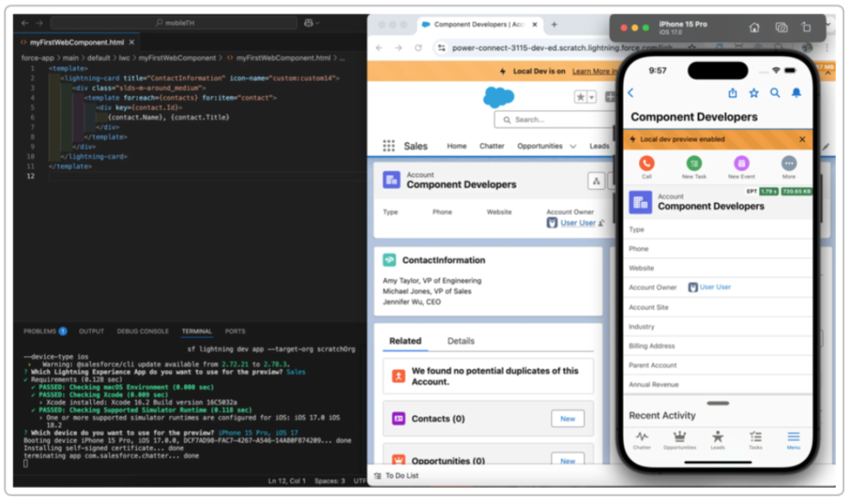Expand the Opportunities nav dropdown chevron
850x504 pixels.
coord(573,147)
